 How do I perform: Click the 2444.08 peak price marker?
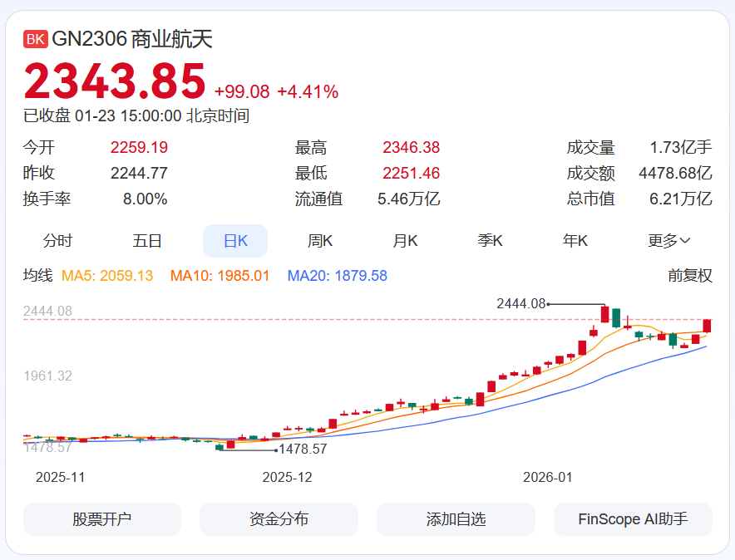click(x=521, y=304)
